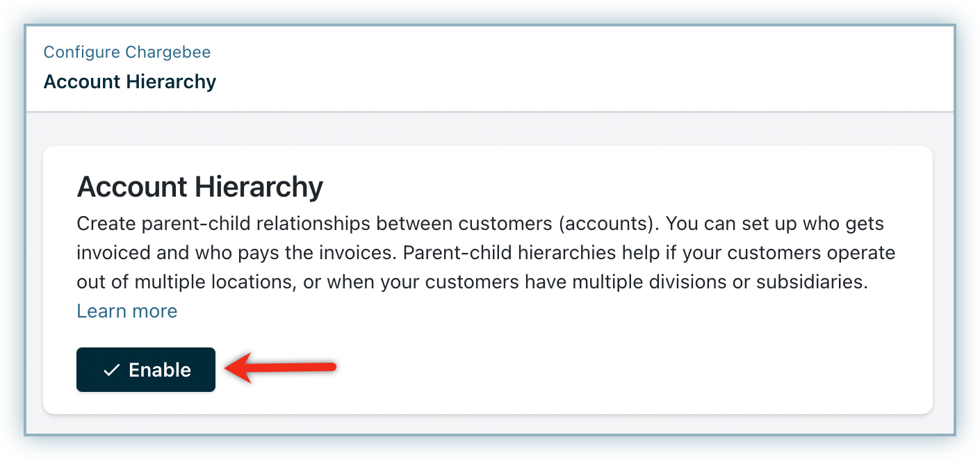
Task: Go back to Configure Chargebee
Action: pyautogui.click(x=127, y=52)
